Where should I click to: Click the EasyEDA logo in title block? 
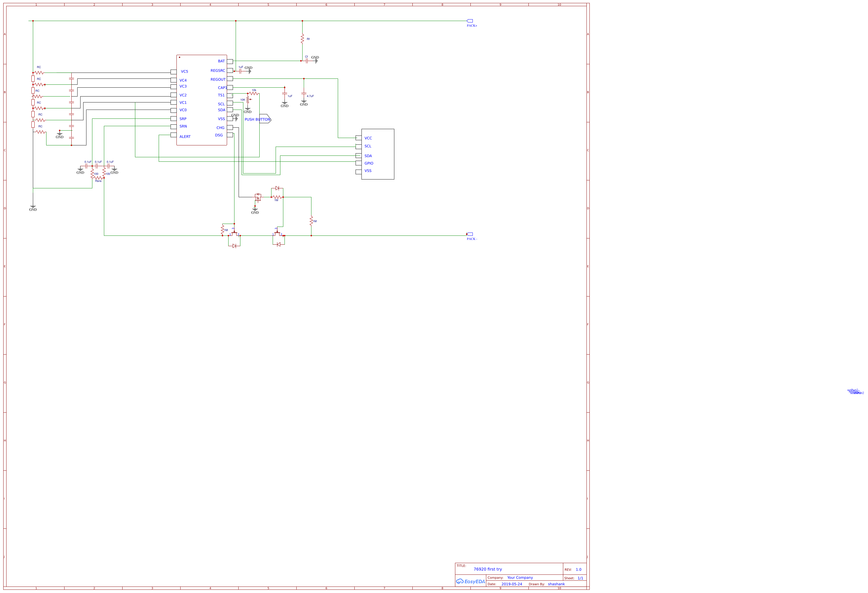click(471, 581)
